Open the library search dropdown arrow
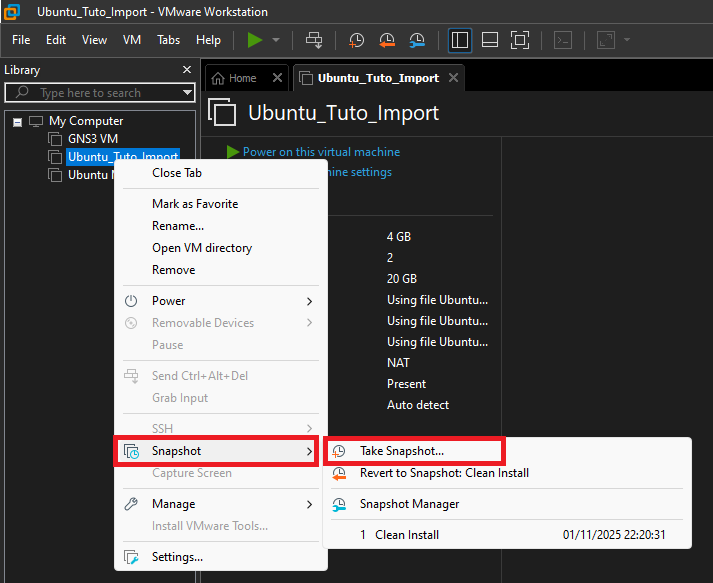 coord(187,93)
